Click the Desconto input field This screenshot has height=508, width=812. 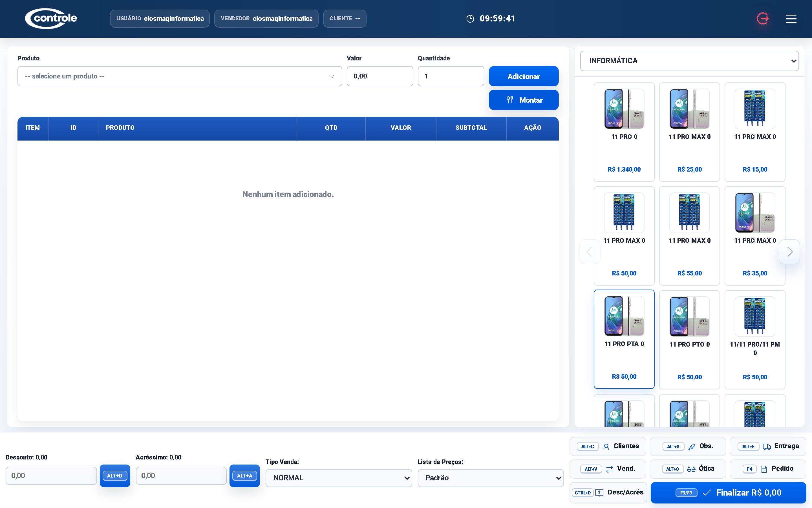51,476
